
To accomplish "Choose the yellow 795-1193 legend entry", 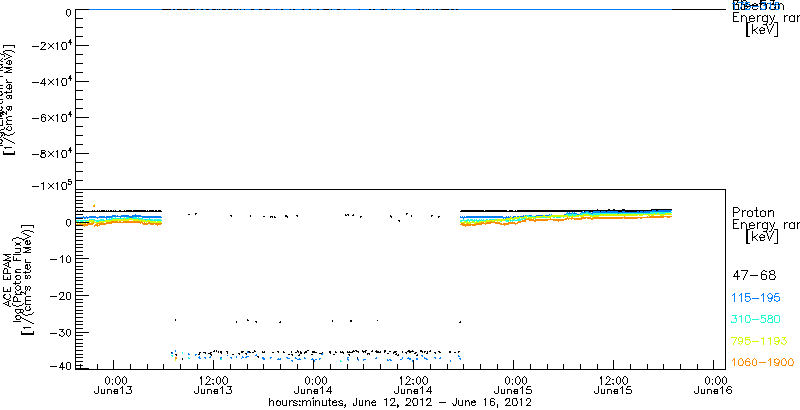I will (x=759, y=341).
